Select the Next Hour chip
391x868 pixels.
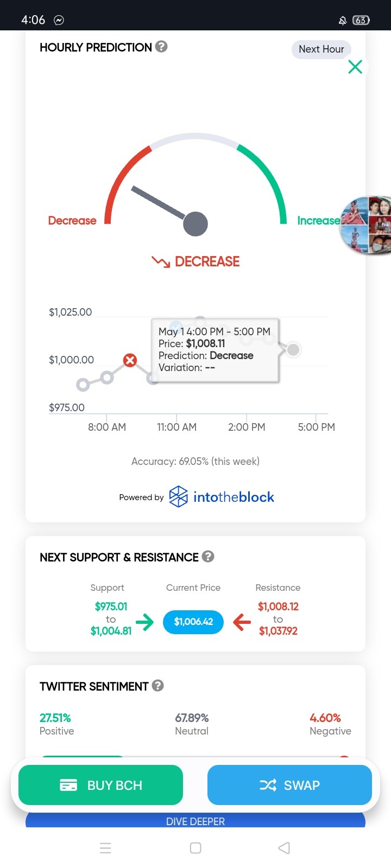tap(321, 49)
